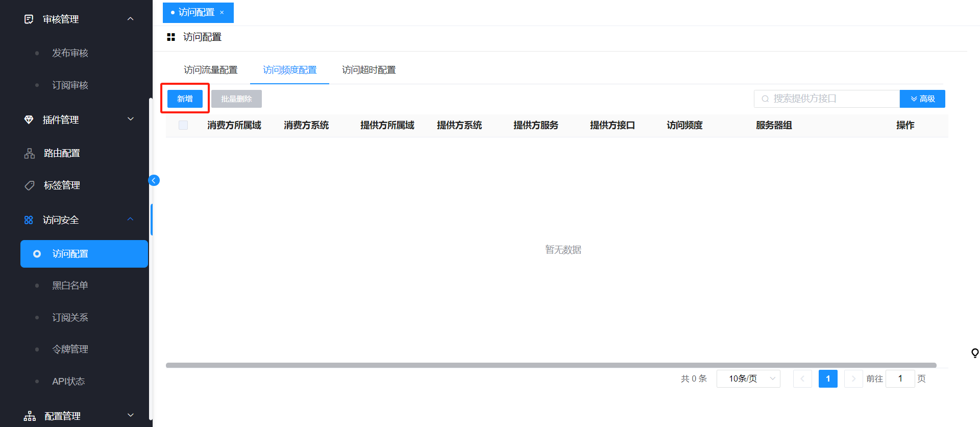Open API状态 in the sidebar
Viewport: 980px width, 427px height.
68,382
